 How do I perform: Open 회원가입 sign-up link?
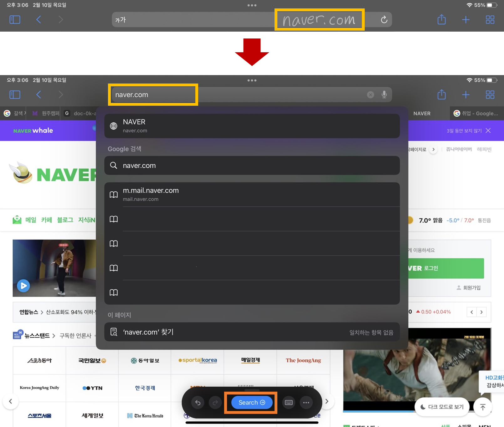pyautogui.click(x=469, y=287)
